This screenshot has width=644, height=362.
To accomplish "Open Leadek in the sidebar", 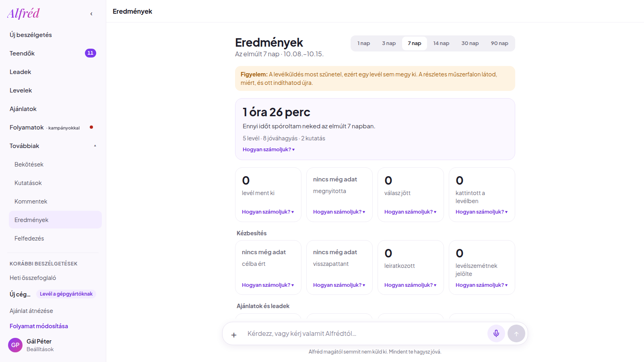I will 53,72.
